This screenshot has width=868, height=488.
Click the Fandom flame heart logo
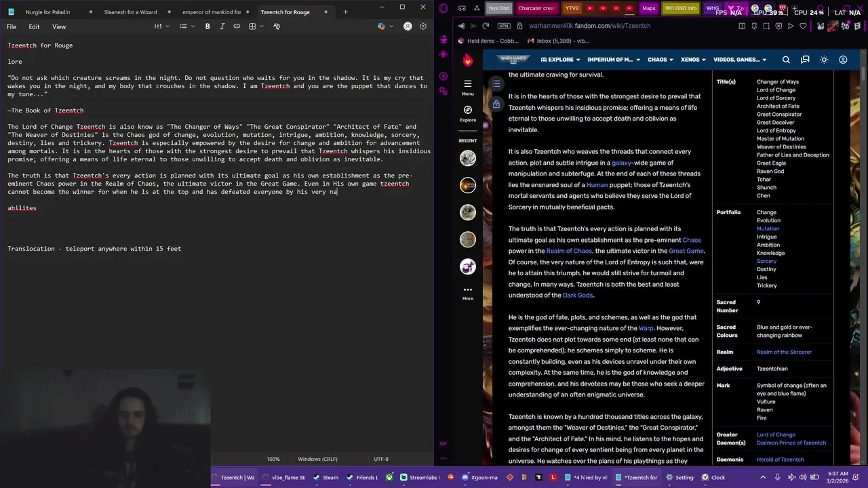click(x=467, y=60)
